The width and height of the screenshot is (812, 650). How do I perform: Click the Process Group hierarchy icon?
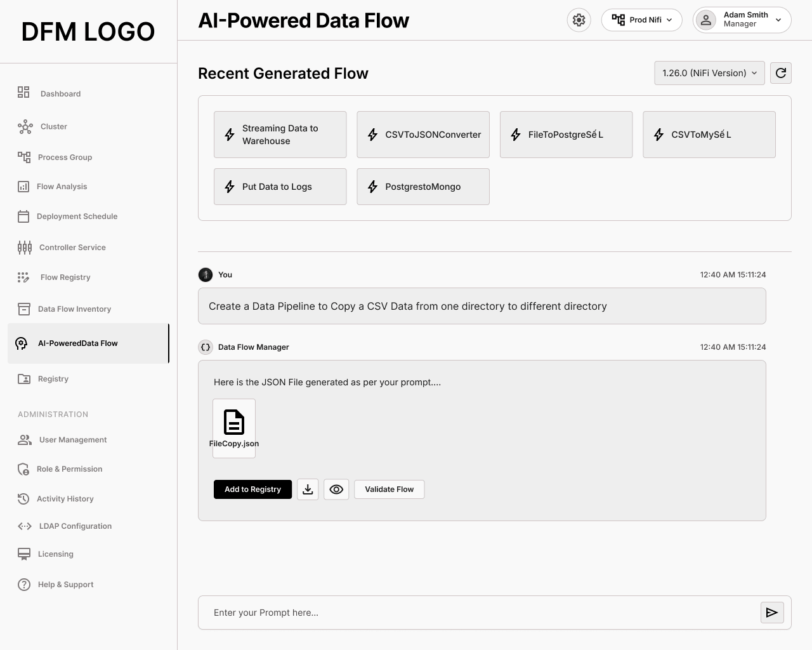(23, 157)
